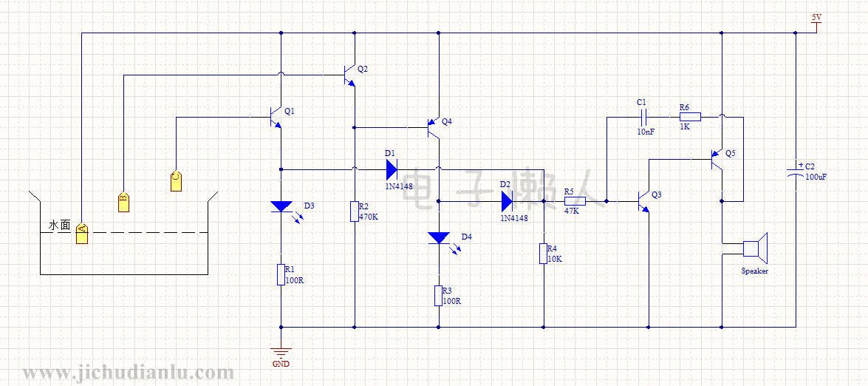Click the 1N4148 label under D1
868x386 pixels.
pyautogui.click(x=399, y=186)
